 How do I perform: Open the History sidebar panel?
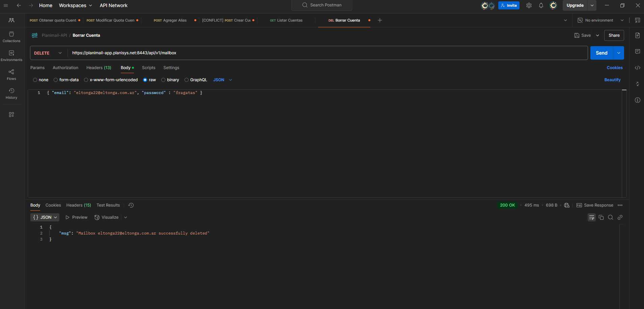pos(11,94)
